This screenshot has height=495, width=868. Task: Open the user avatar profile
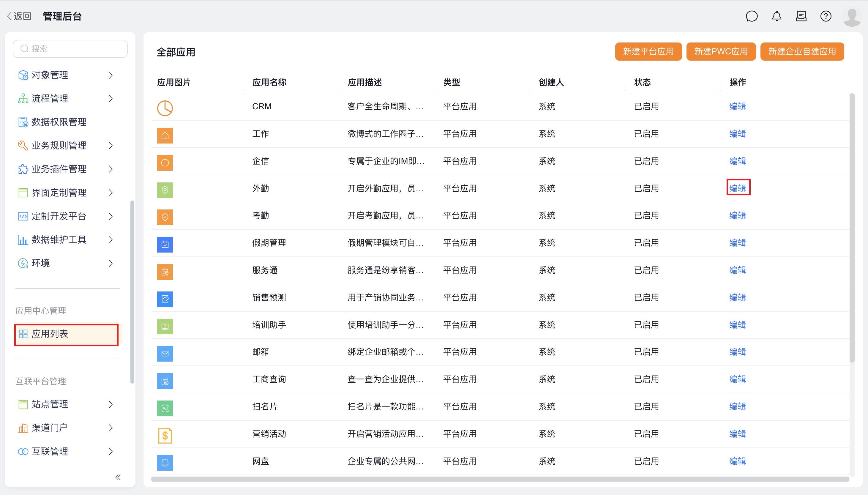[x=852, y=17]
